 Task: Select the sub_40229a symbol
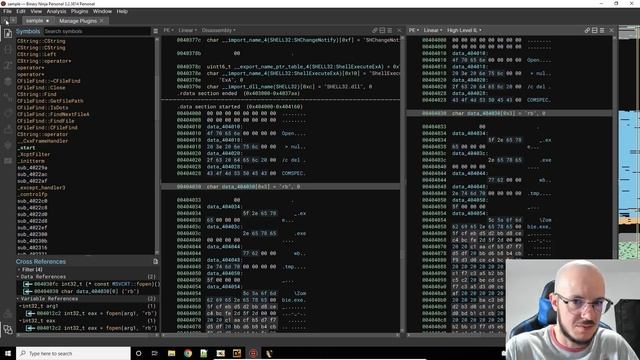pos(32,168)
